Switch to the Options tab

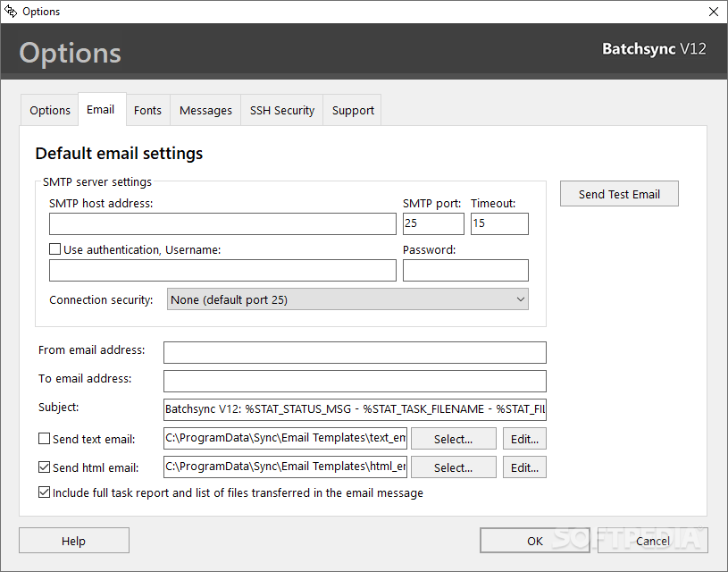coord(50,111)
